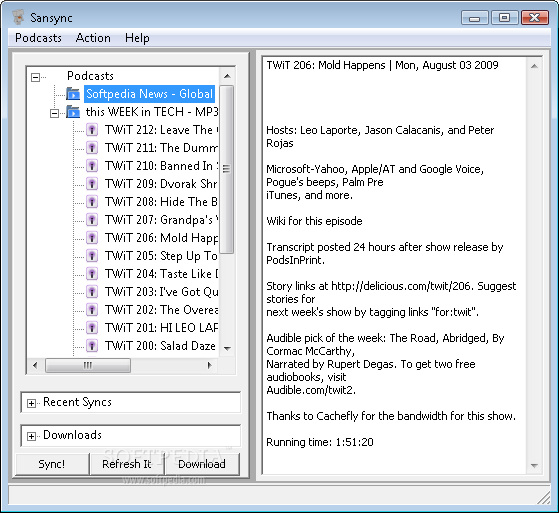Viewport: 559px width, 513px height.
Task: Collapse the Podcasts root tree node
Action: (35, 77)
